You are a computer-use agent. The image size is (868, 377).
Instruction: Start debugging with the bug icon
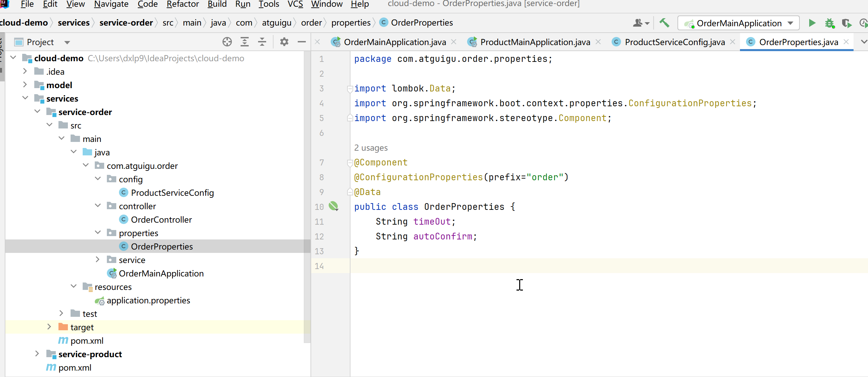(829, 23)
